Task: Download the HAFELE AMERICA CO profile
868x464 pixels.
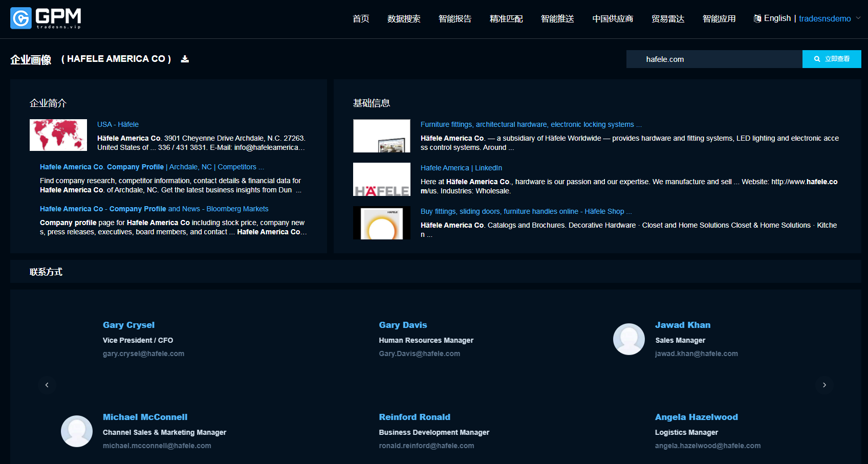Action: [185, 59]
